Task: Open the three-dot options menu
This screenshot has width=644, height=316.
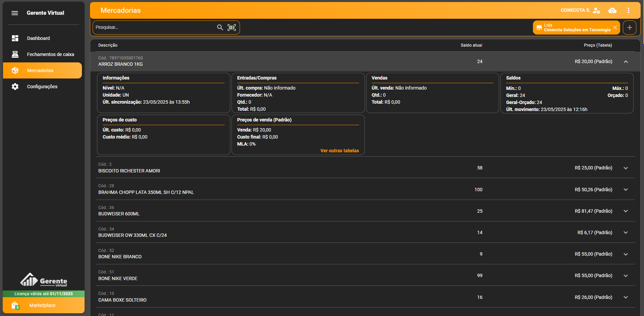Action: pyautogui.click(x=628, y=10)
